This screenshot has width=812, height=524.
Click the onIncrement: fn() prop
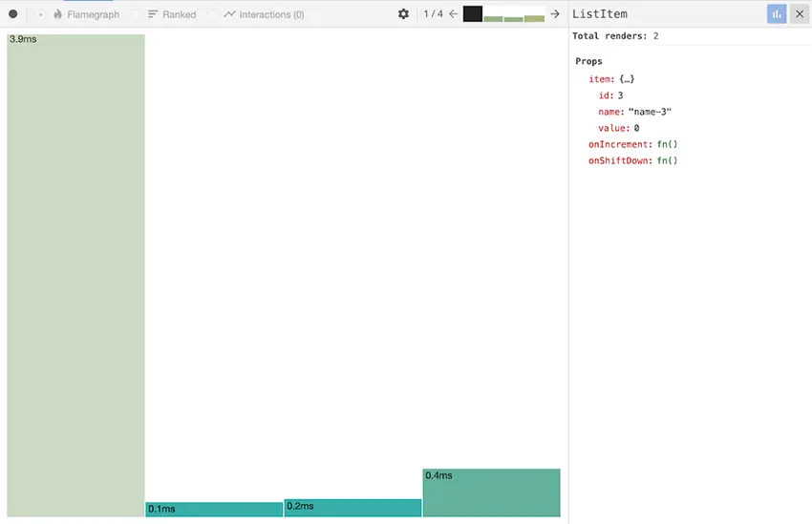(632, 144)
